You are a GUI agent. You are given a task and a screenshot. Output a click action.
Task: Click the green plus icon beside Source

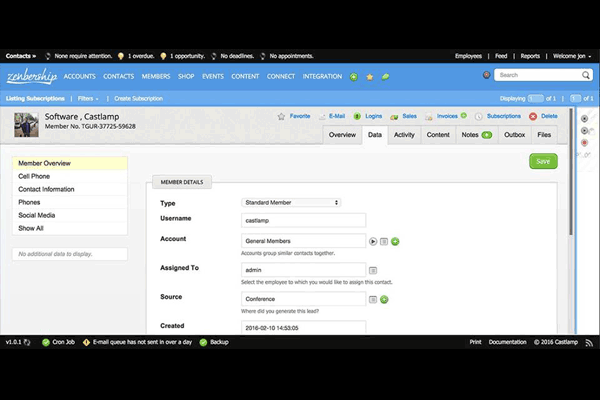point(384,299)
